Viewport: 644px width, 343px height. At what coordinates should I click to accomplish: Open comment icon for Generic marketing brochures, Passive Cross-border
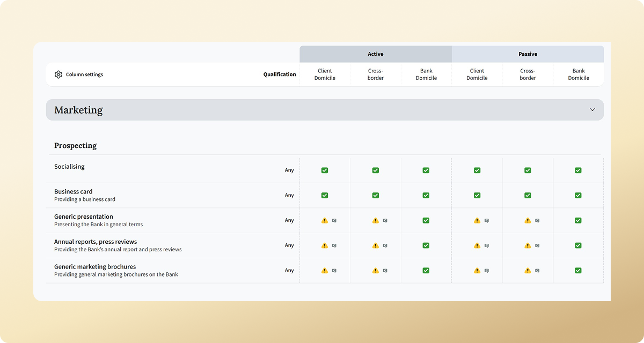[537, 271]
